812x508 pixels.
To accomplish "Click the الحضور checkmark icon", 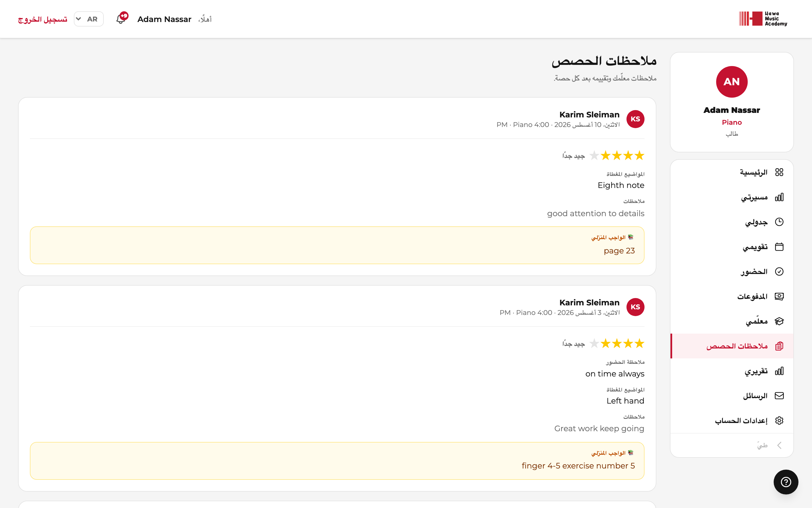I will pyautogui.click(x=779, y=271).
